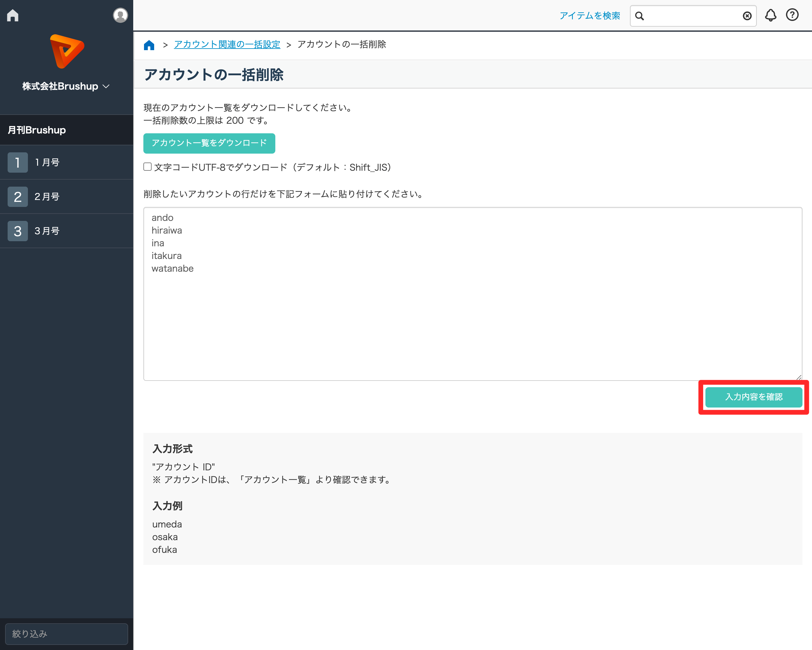This screenshot has width=812, height=650.
Task: Click the 'watanabe' line in textarea
Action: point(173,269)
